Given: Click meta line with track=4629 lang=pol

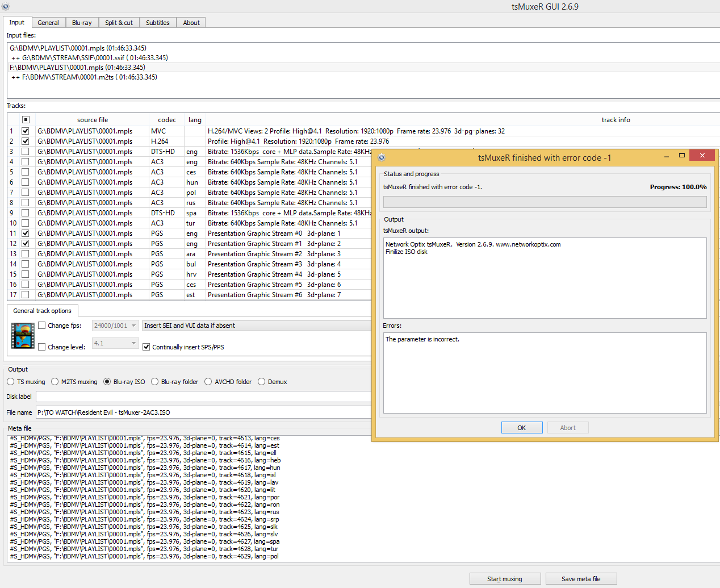Looking at the screenshot, I should click(144, 556).
